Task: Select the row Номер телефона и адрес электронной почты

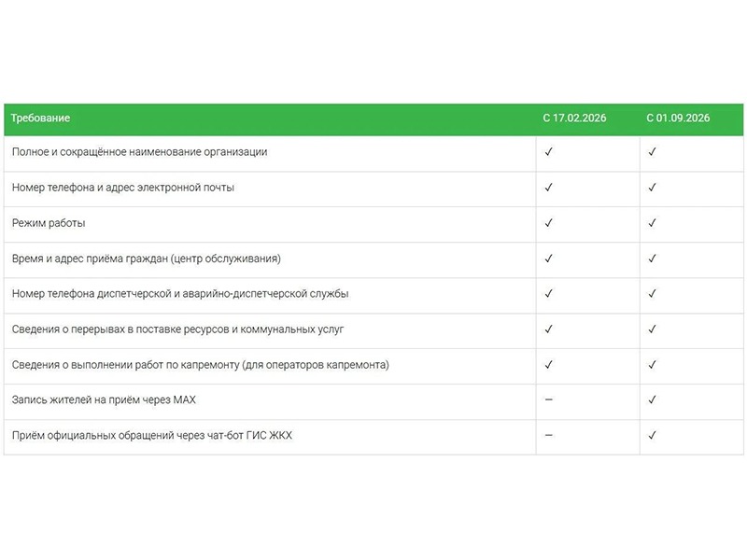Action: tap(373, 189)
